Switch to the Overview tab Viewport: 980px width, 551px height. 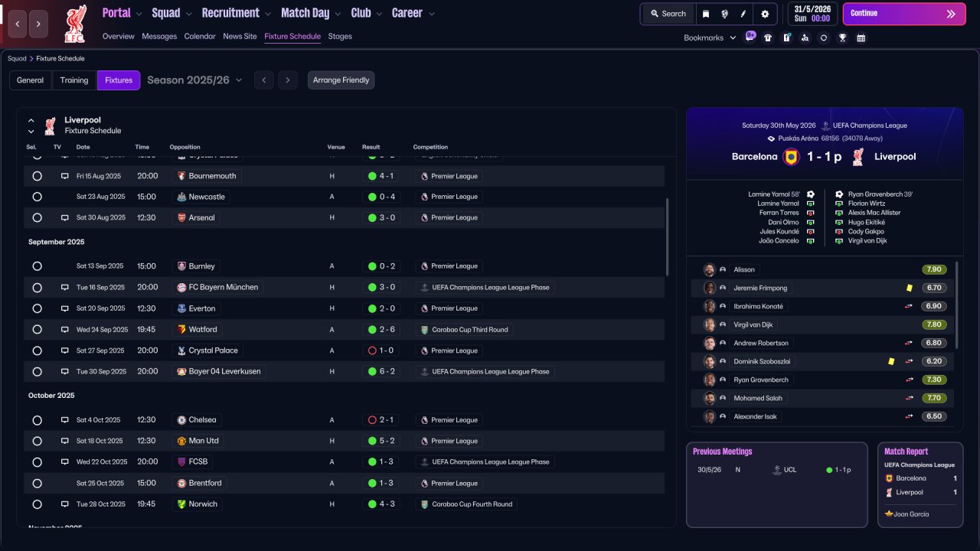coord(118,36)
